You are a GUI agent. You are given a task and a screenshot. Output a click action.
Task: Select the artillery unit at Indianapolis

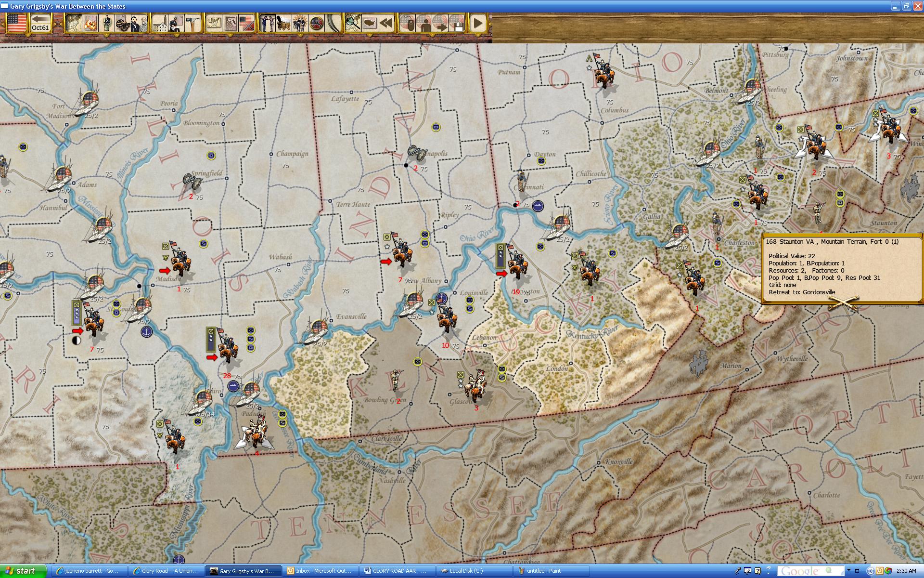417,152
